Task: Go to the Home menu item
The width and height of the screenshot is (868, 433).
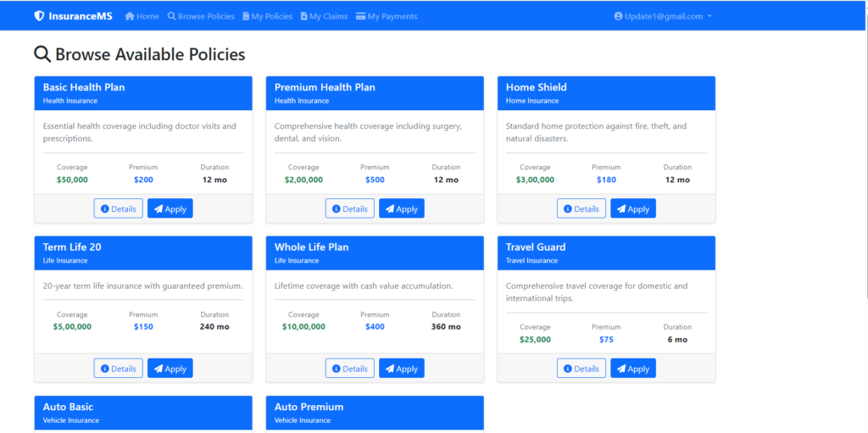Action: [142, 16]
